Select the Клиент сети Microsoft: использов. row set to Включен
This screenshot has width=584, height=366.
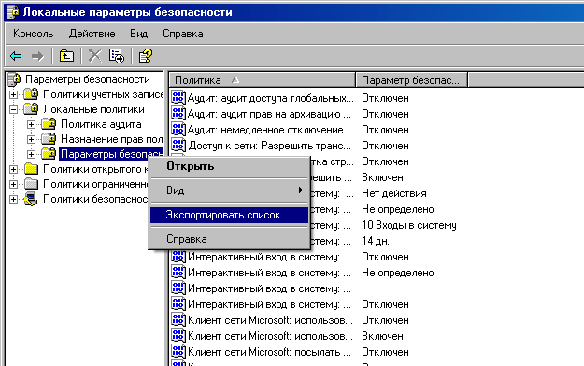[x=270, y=336]
